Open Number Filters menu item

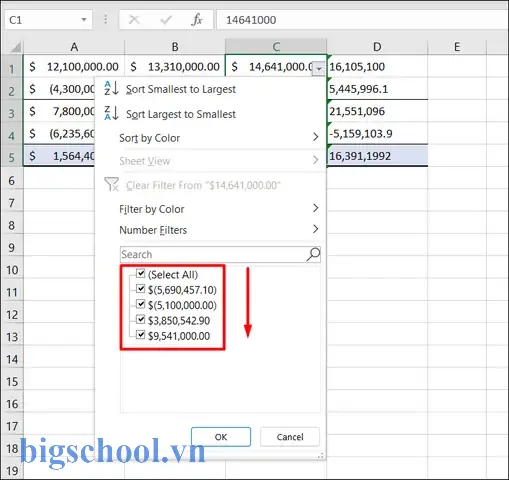(211, 230)
